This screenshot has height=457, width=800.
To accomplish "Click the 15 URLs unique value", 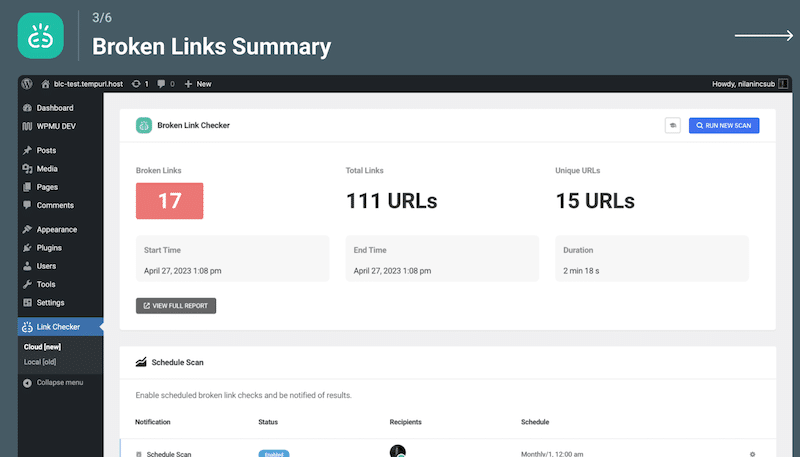I will pos(595,201).
